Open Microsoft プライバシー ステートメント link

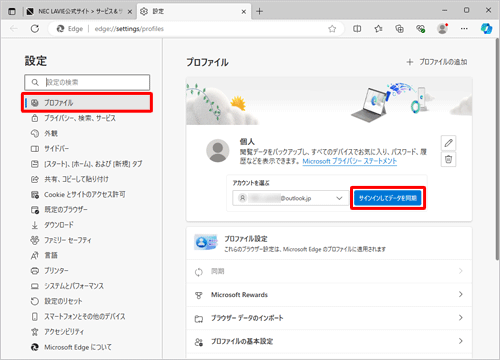pyautogui.click(x=350, y=161)
